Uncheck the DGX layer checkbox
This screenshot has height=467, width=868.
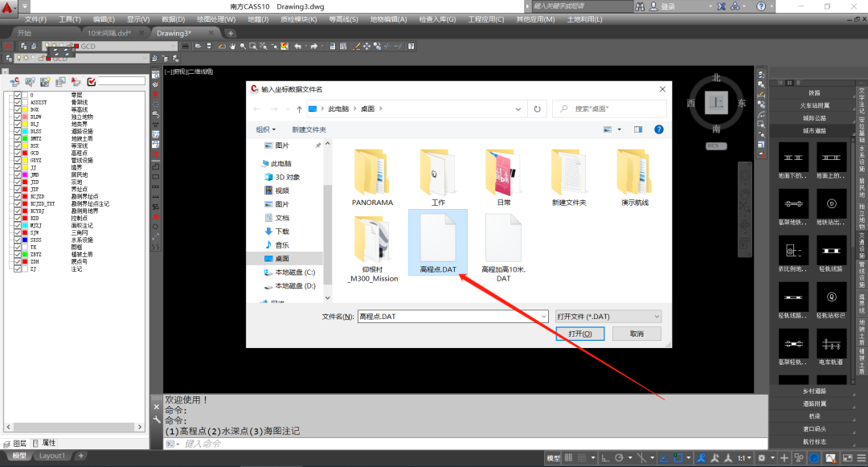[x=18, y=110]
